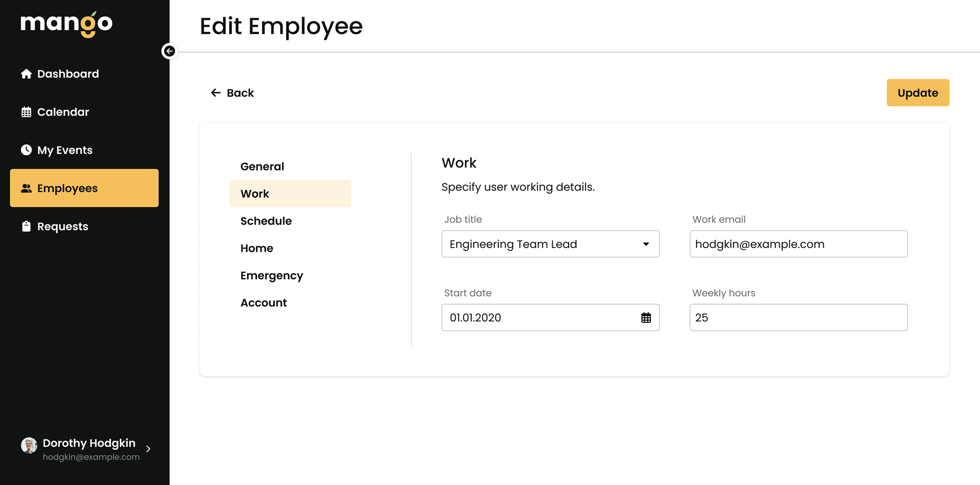
Task: Click the Weekly hours input field
Action: pos(798,317)
